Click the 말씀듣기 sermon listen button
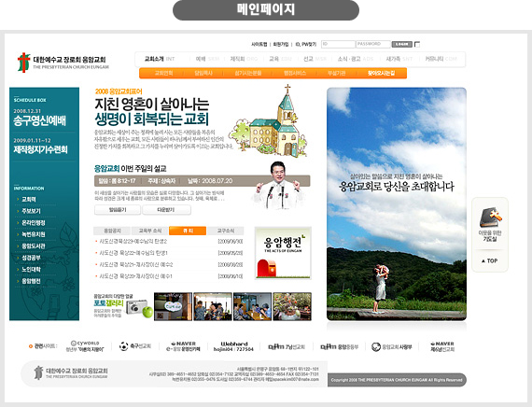This screenshot has height=407, width=532. click(x=118, y=210)
